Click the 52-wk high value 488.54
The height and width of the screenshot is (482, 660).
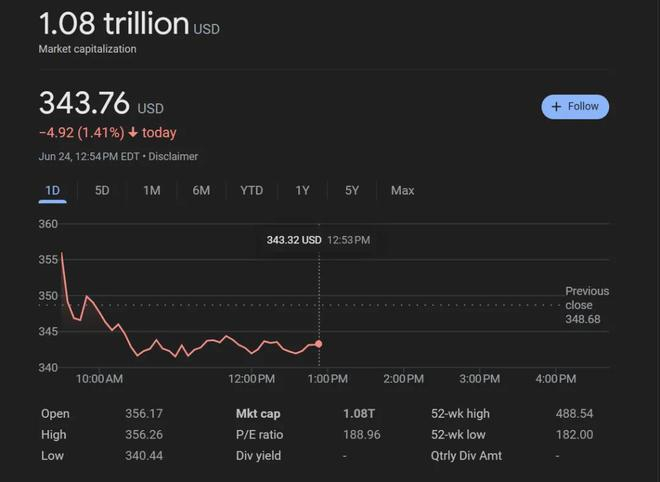click(x=574, y=413)
